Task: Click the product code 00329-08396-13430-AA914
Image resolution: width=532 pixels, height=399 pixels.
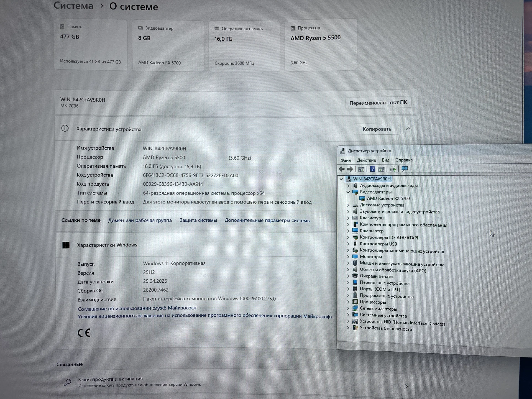Action: (x=173, y=184)
